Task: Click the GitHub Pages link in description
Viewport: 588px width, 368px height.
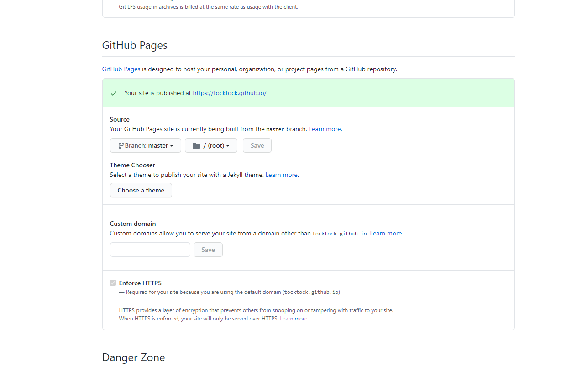Action: tap(121, 69)
